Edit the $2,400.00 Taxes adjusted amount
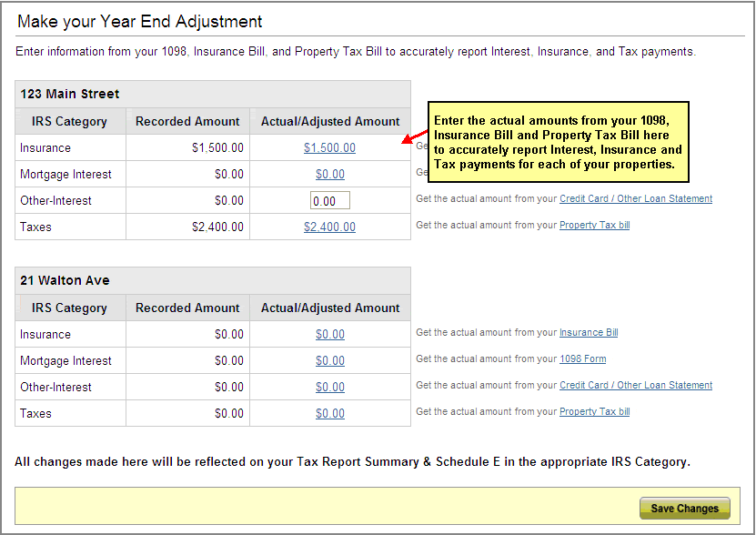 [x=329, y=227]
